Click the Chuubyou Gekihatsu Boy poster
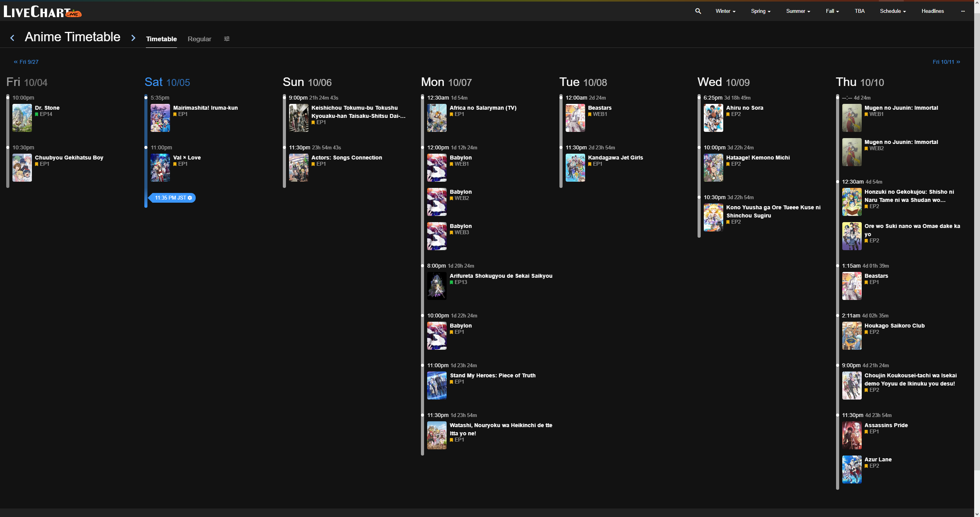 [22, 168]
